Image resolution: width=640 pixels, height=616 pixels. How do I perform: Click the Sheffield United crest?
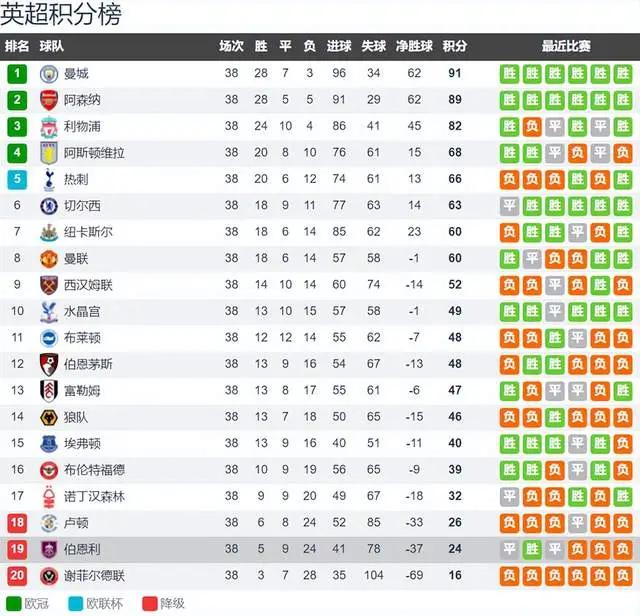[49, 576]
